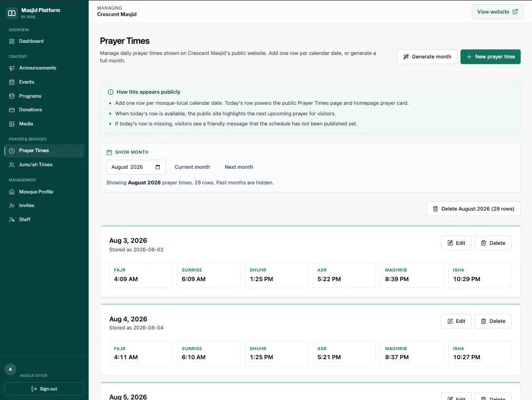Open the Dashboard page
Image resolution: width=532 pixels, height=400 pixels.
tap(44, 41)
